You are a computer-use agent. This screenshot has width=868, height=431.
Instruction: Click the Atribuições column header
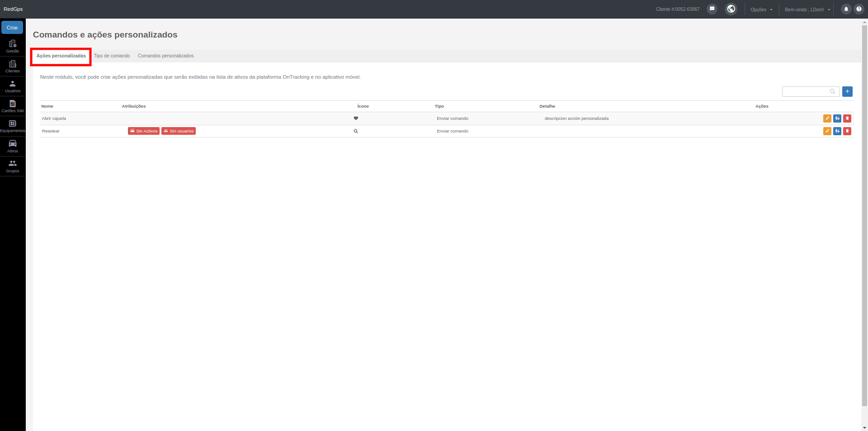point(134,106)
